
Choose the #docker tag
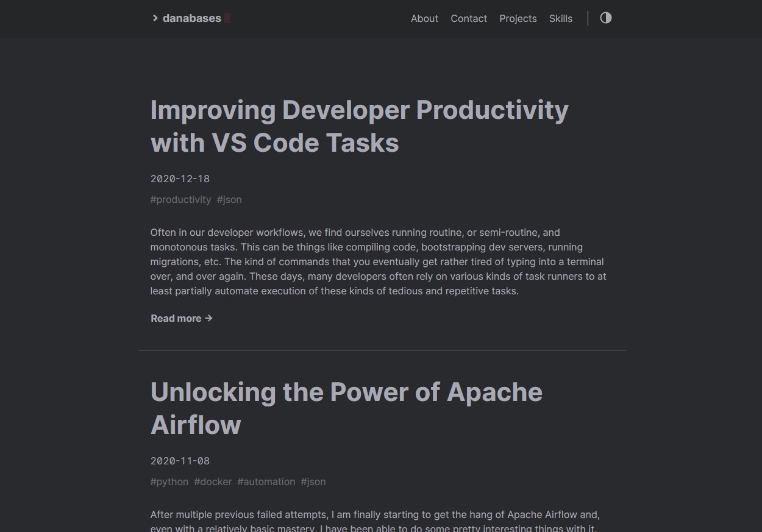click(x=213, y=481)
